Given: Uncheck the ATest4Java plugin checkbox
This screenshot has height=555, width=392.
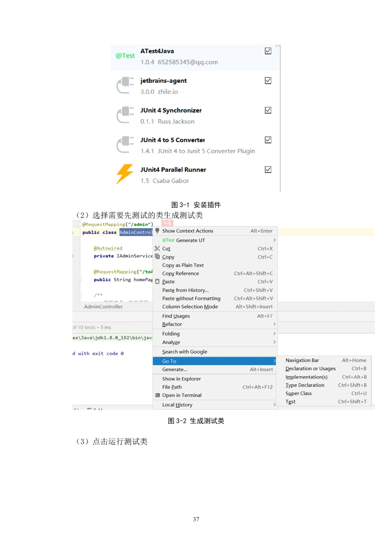Looking at the screenshot, I should tap(268, 51).
